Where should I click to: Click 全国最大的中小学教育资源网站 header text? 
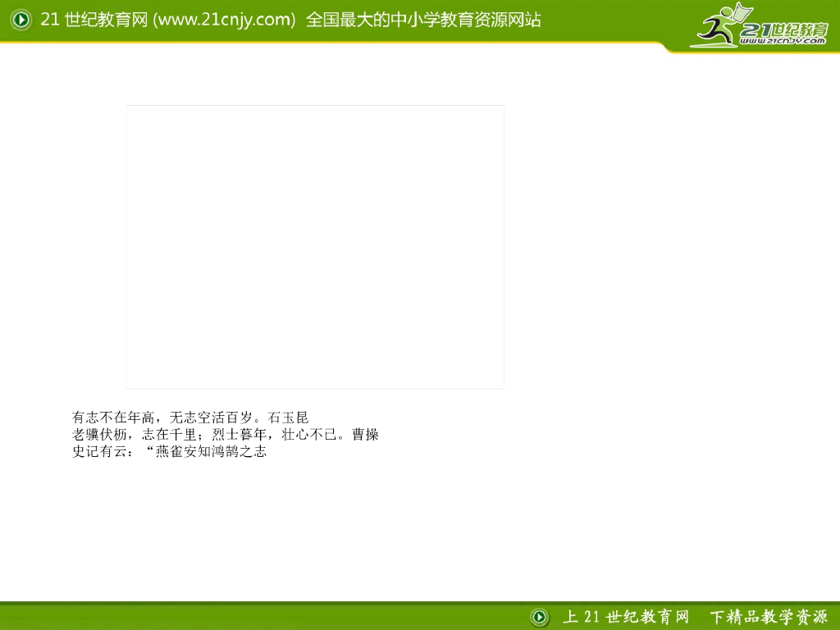click(423, 20)
